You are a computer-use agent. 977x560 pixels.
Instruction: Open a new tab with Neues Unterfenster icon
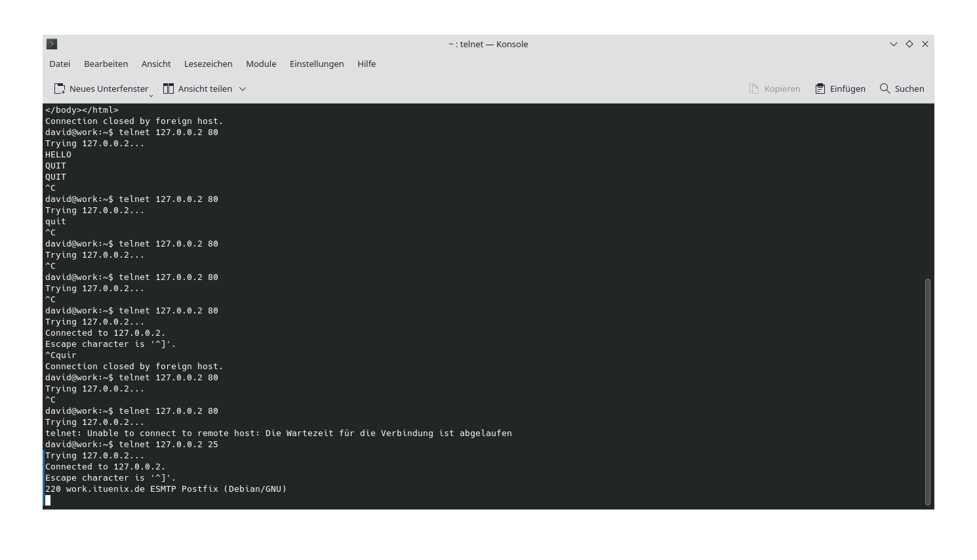[x=60, y=89]
